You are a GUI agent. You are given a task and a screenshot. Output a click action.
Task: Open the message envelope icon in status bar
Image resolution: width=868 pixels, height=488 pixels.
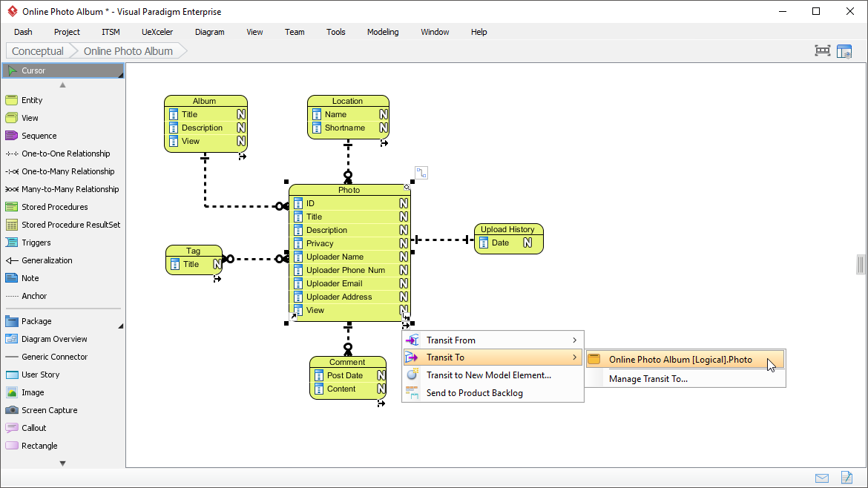(822, 478)
